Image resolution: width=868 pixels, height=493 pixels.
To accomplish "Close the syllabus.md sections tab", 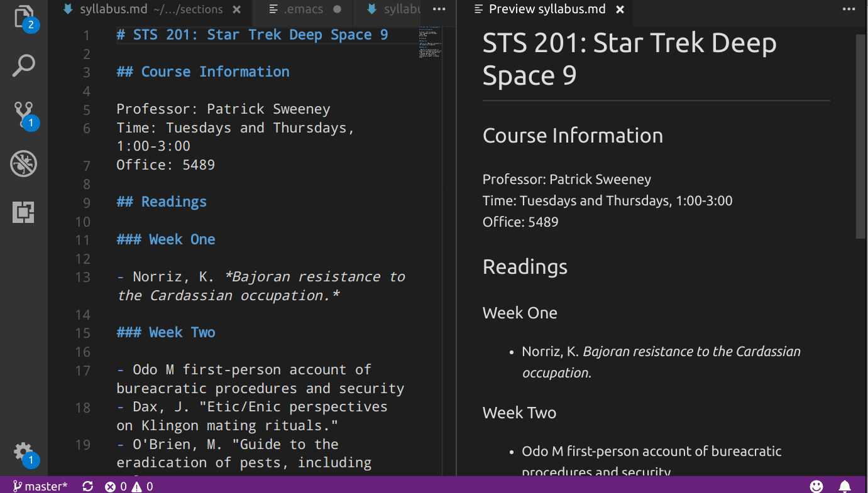I will (x=236, y=9).
